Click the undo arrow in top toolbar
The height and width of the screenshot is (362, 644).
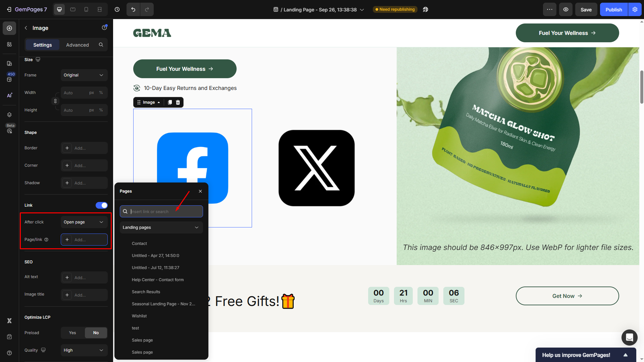click(x=133, y=9)
